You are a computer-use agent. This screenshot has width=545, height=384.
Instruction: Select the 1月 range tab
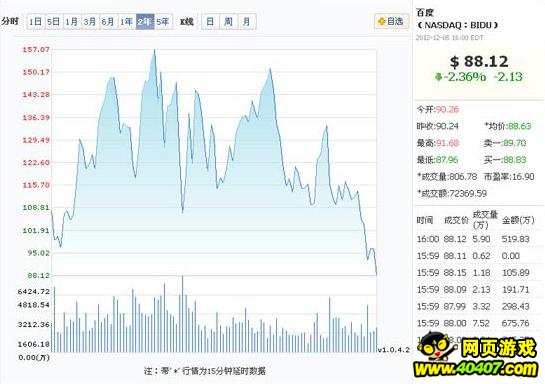(x=72, y=22)
